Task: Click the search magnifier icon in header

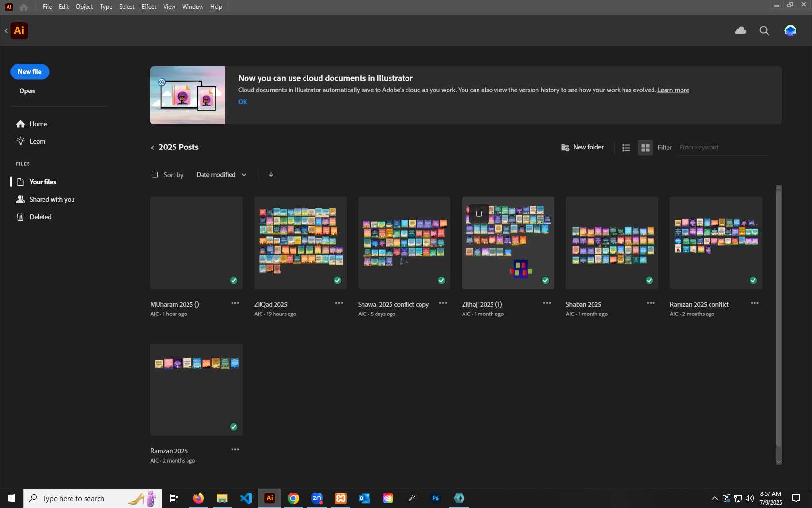Action: (x=764, y=31)
